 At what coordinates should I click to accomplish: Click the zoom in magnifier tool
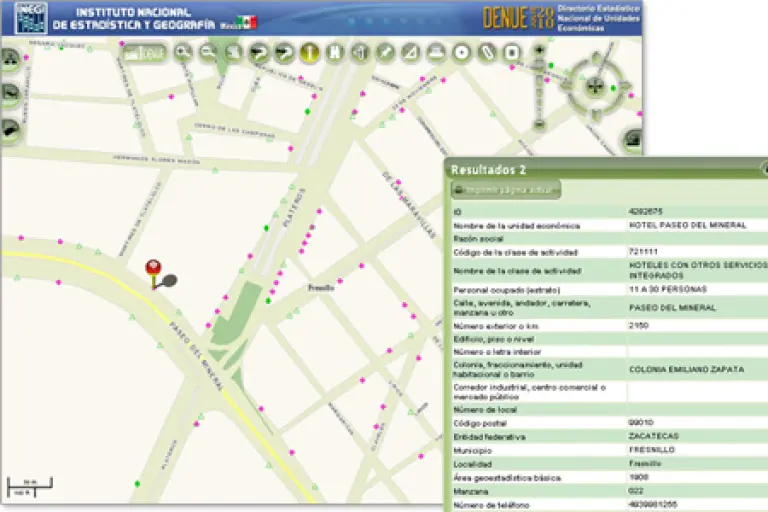(x=183, y=53)
